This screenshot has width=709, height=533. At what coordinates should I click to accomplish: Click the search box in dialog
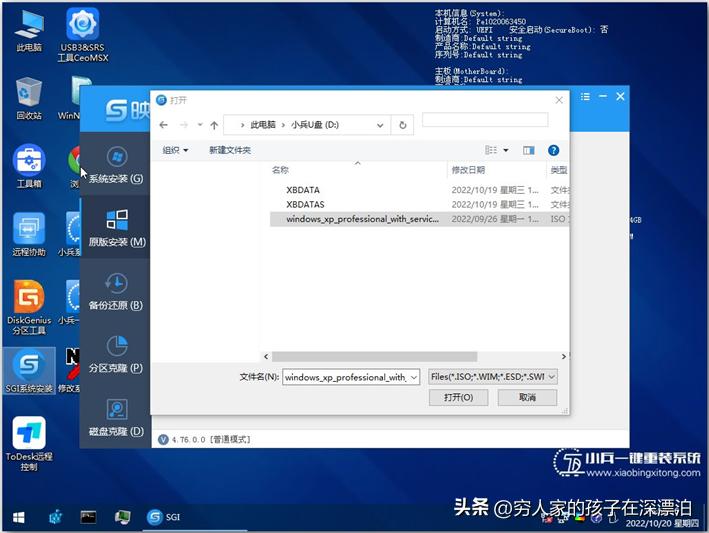point(485,120)
